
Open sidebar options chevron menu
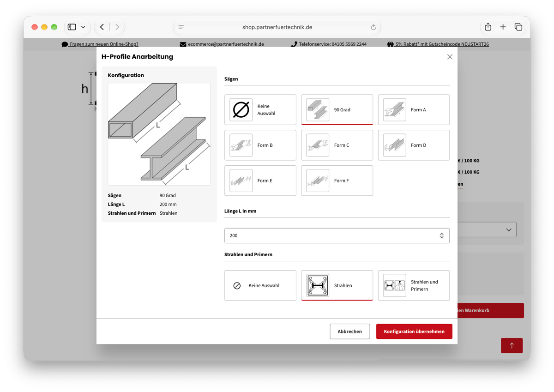83,27
